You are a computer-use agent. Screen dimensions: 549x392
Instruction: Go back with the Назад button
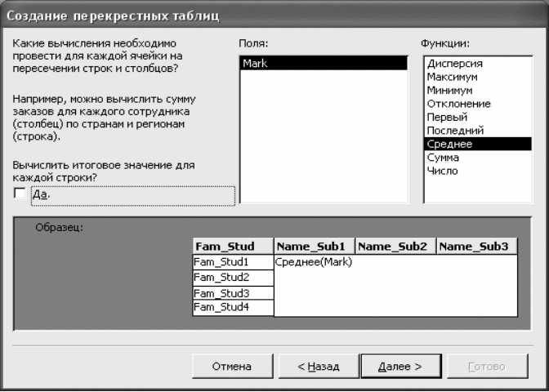(x=319, y=366)
